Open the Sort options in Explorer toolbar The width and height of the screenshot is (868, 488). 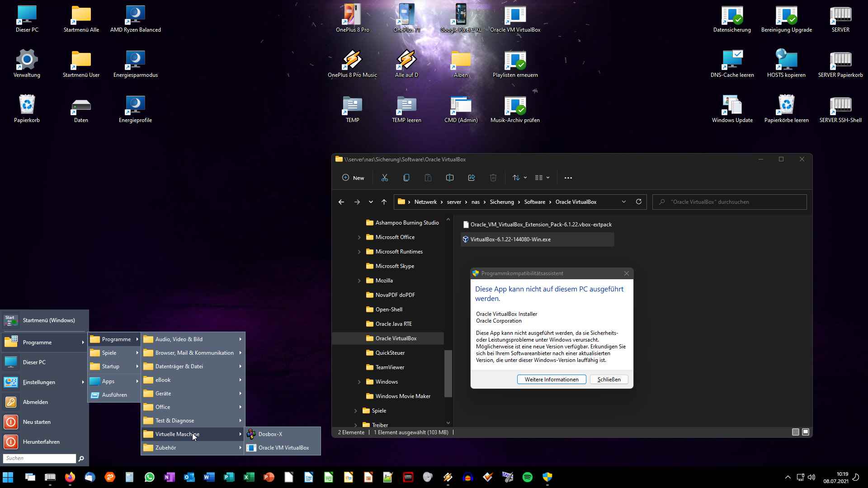tap(519, 178)
